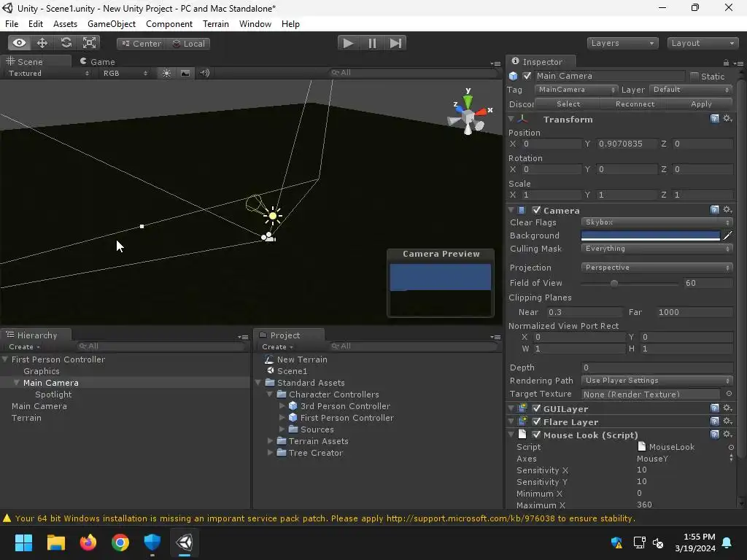This screenshot has width=747, height=560.
Task: Open the GameObject menu
Action: [112, 24]
